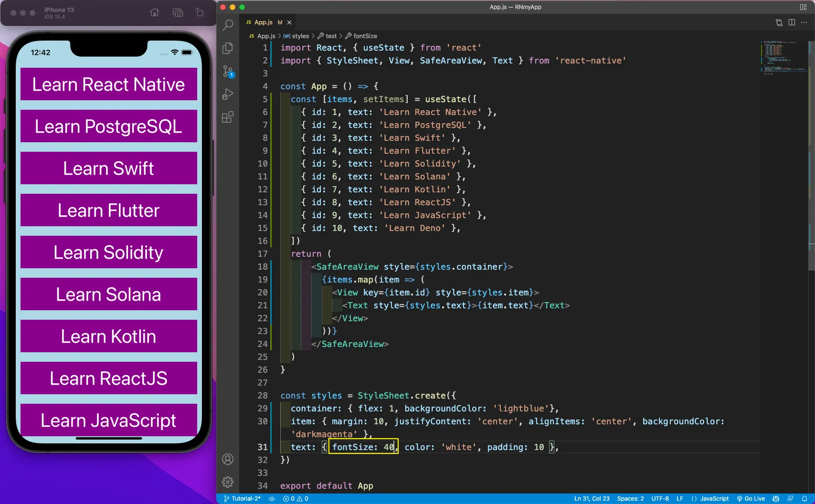Click the fontSize breadcrumb segment
This screenshot has width=815, height=504.
pos(361,36)
